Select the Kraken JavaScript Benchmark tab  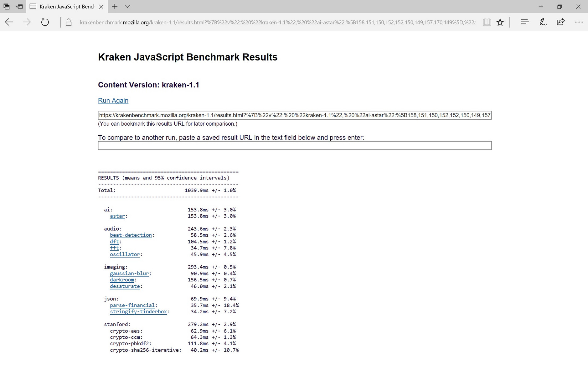pyautogui.click(x=67, y=7)
